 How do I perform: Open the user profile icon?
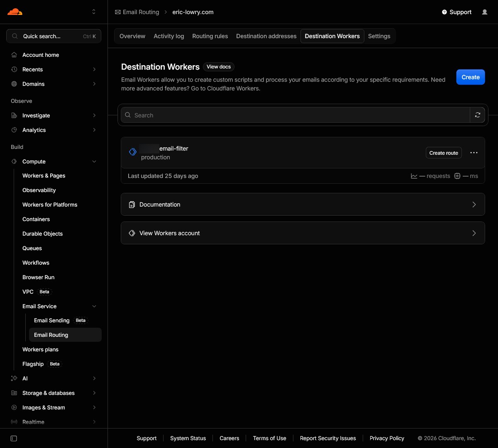[x=485, y=12]
